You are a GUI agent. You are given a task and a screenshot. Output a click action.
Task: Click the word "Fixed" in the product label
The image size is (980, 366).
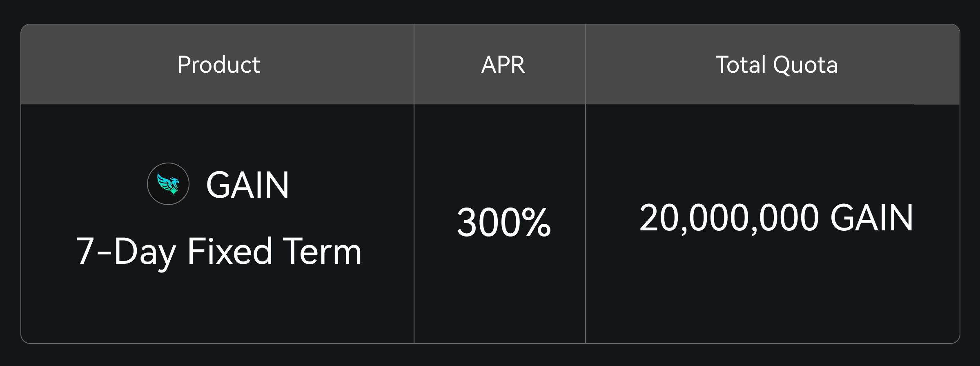pyautogui.click(x=229, y=252)
